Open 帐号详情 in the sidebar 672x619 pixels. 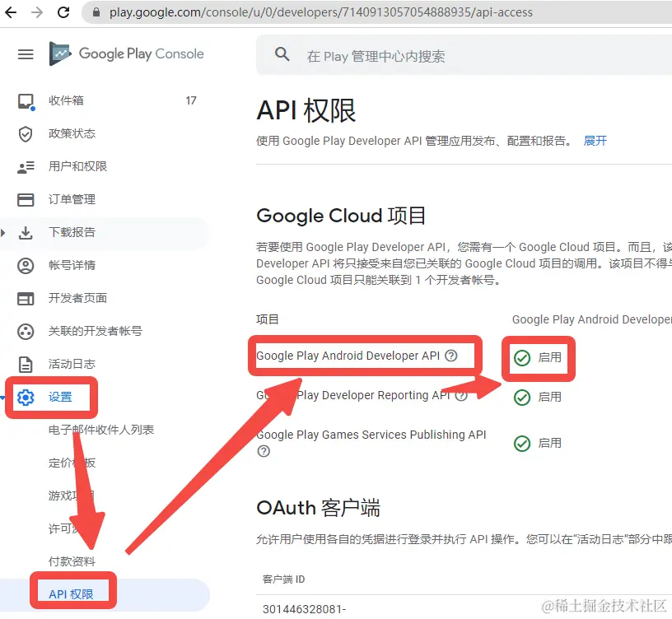[72, 265]
